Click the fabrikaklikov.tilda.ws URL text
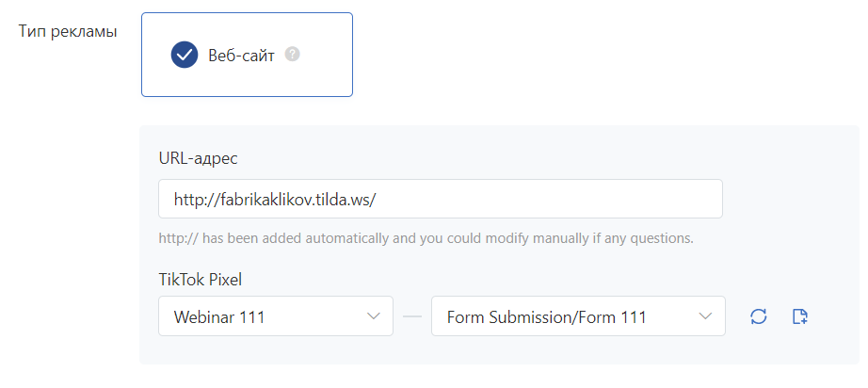 pos(281,200)
